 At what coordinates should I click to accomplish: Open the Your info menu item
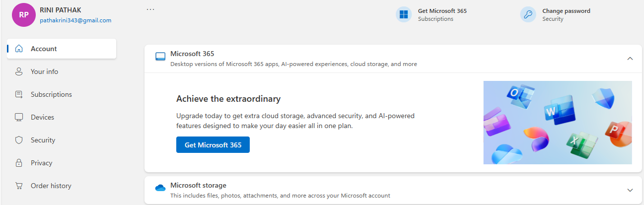point(44,71)
